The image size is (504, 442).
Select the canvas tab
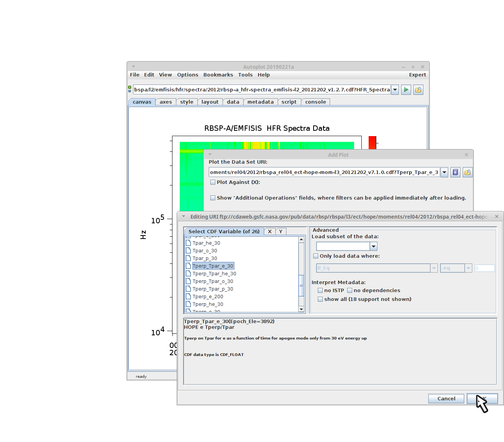(142, 102)
